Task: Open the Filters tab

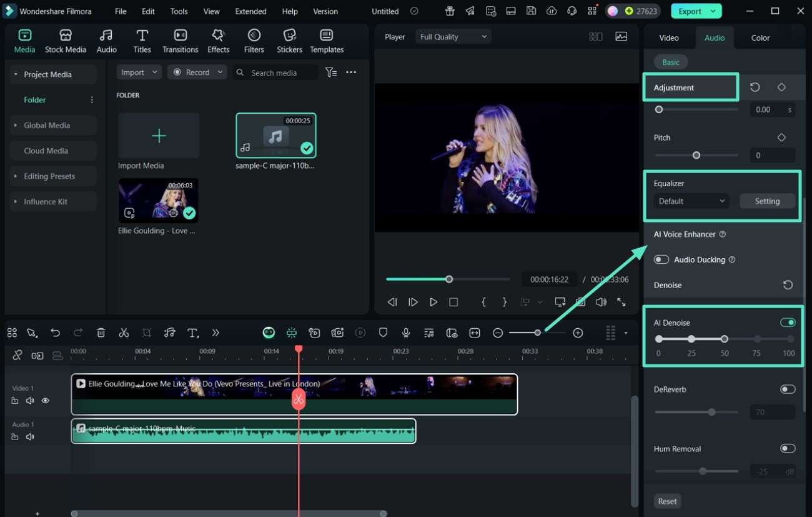Action: point(254,41)
